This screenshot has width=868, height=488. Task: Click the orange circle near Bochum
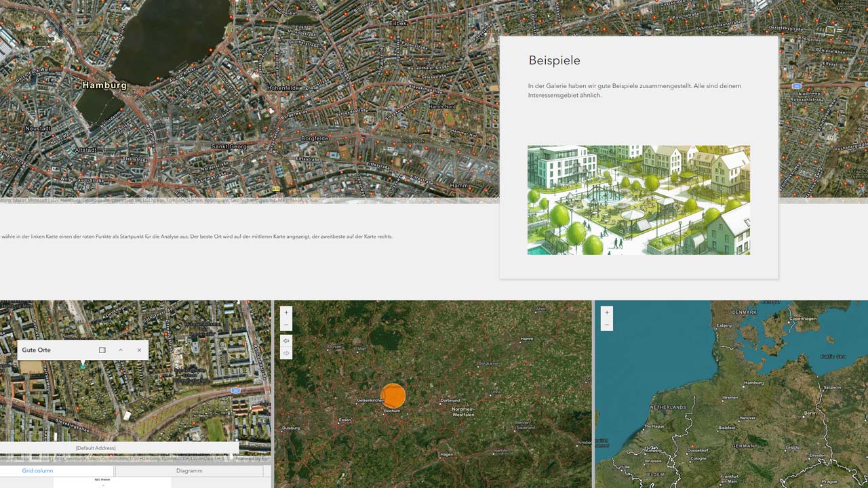[x=393, y=395]
